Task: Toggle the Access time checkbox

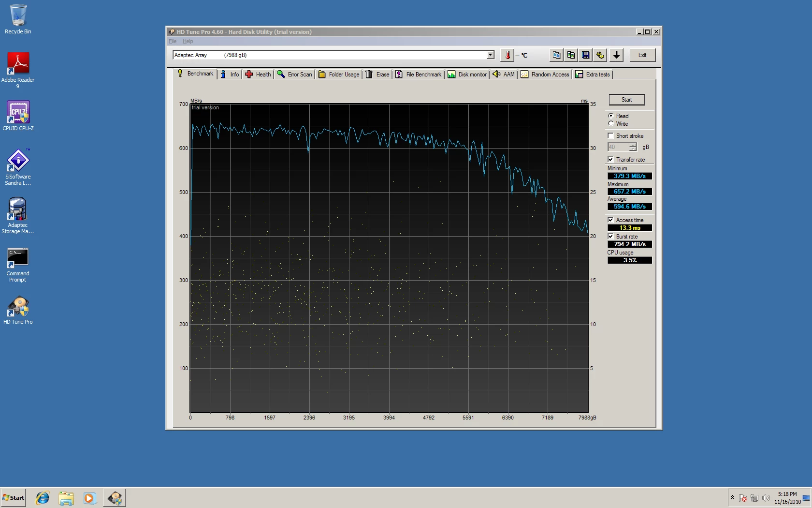Action: point(610,220)
